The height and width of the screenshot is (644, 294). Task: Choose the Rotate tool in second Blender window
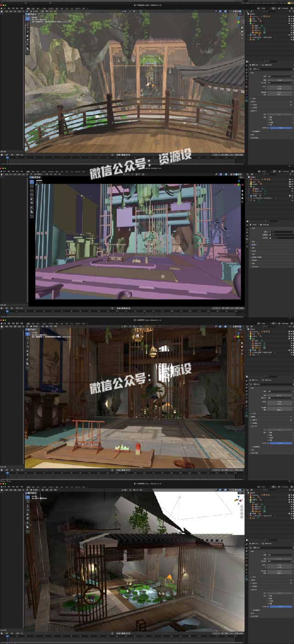[x=32, y=195]
